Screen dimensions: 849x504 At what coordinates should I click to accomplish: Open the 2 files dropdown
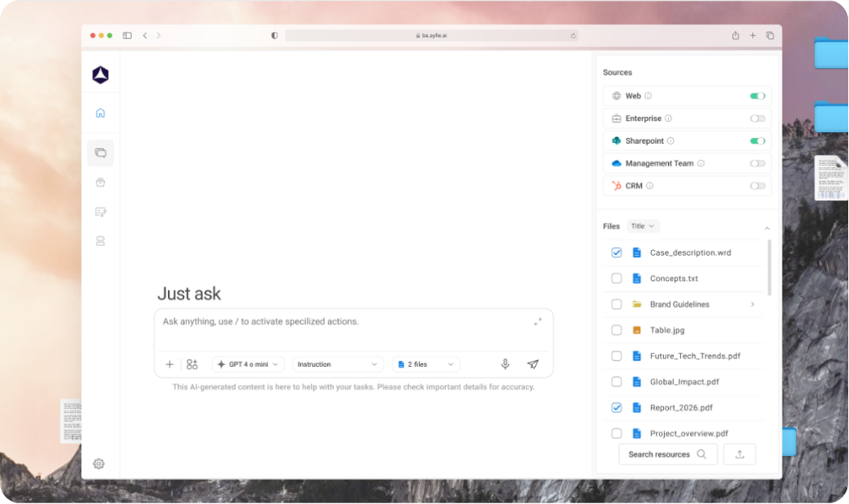425,364
